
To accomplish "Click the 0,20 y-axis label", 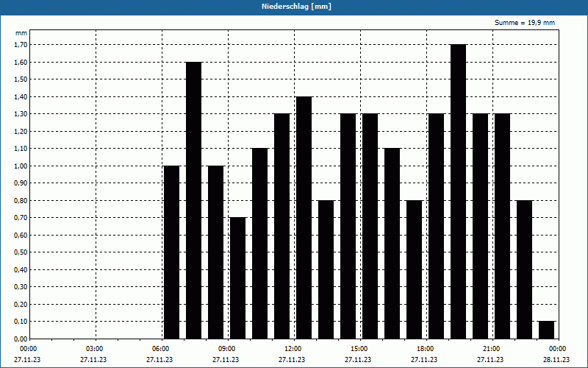I will pos(21,304).
